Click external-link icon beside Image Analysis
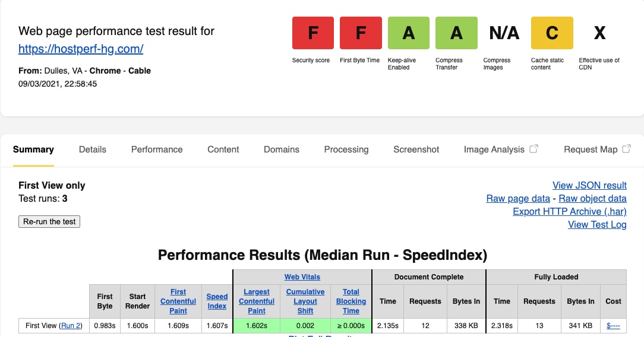This screenshot has width=644, height=337. coord(533,149)
